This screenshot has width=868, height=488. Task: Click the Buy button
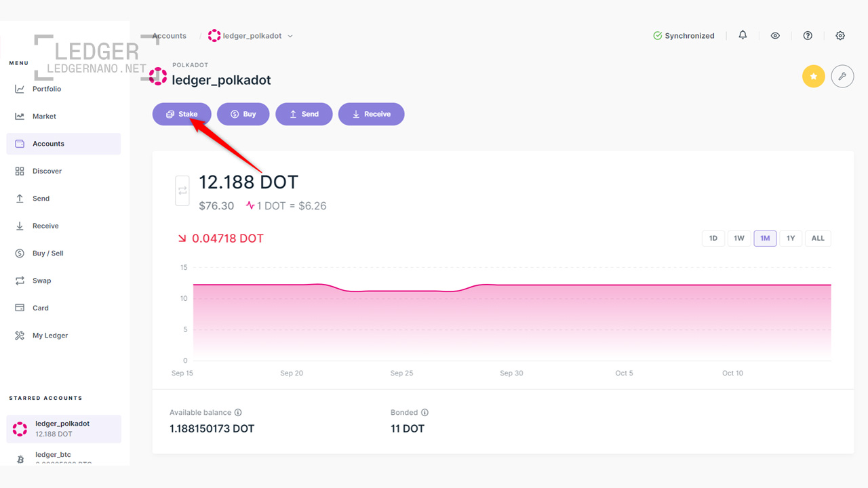point(243,114)
